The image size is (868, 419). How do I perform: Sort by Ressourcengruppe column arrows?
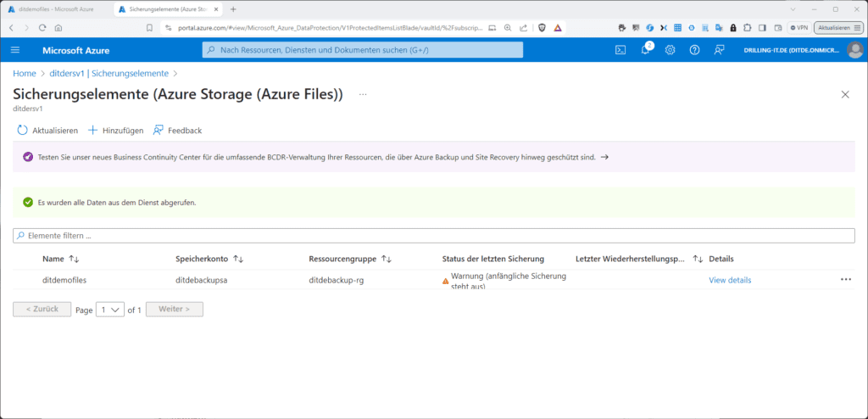click(387, 259)
